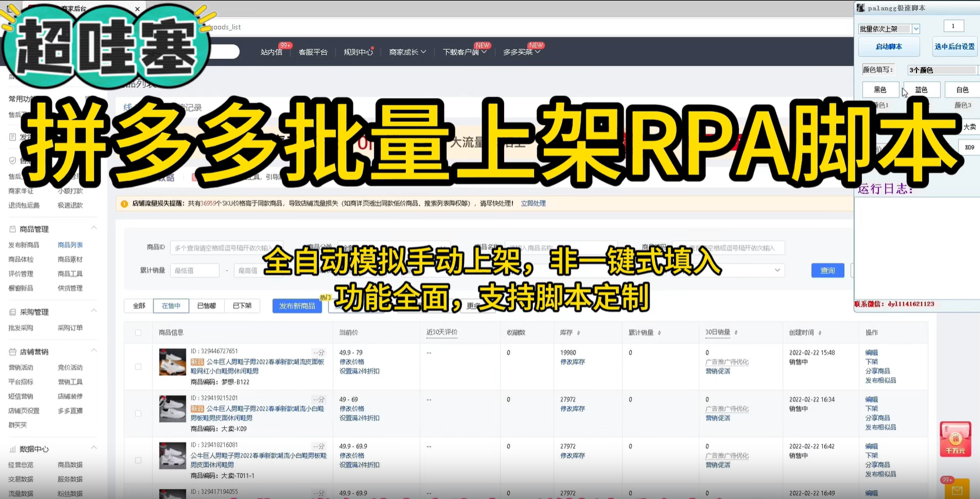The image size is (980, 499).
Task: Click blue 查询 search button
Action: [828, 271]
